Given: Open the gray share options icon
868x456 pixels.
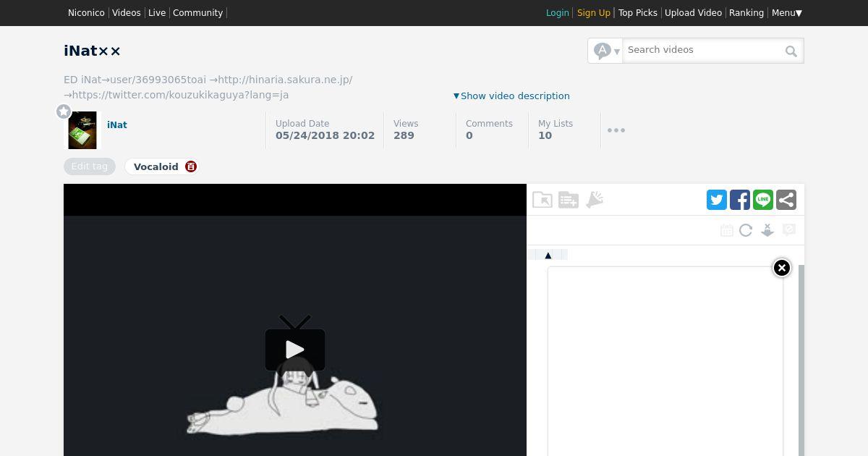Looking at the screenshot, I should [786, 200].
